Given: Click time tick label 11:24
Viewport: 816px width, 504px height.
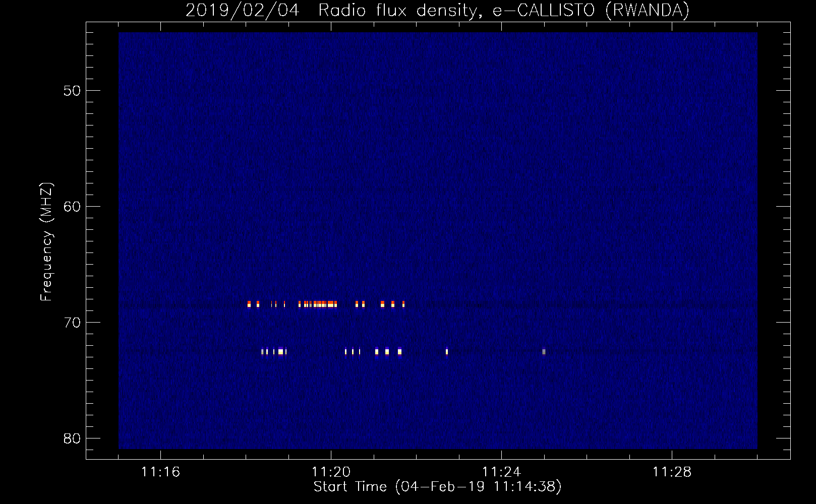Looking at the screenshot, I should click(x=501, y=472).
